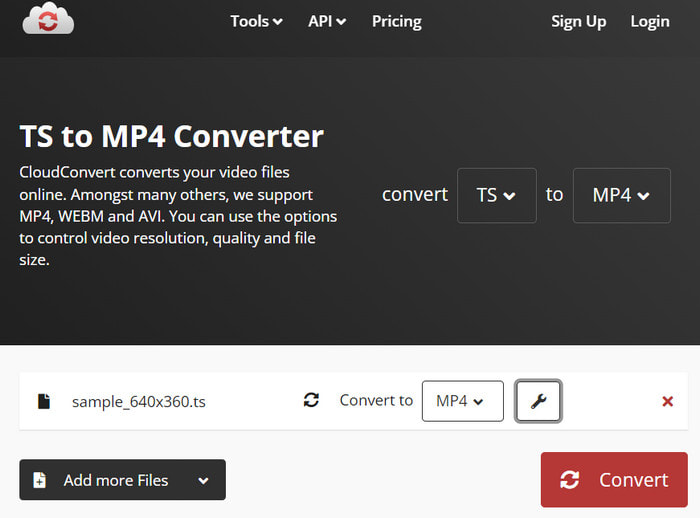Image resolution: width=700 pixels, height=518 pixels.
Task: Open the API menu
Action: (x=327, y=21)
